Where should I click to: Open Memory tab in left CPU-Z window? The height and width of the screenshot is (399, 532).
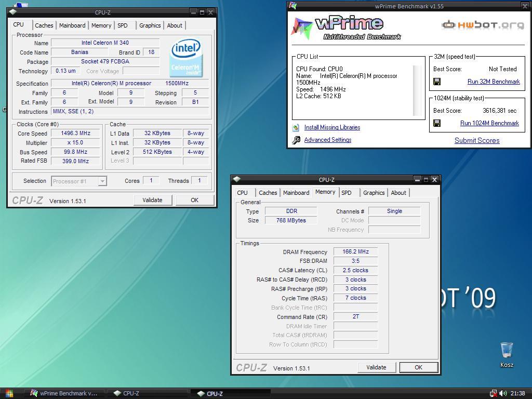point(101,25)
